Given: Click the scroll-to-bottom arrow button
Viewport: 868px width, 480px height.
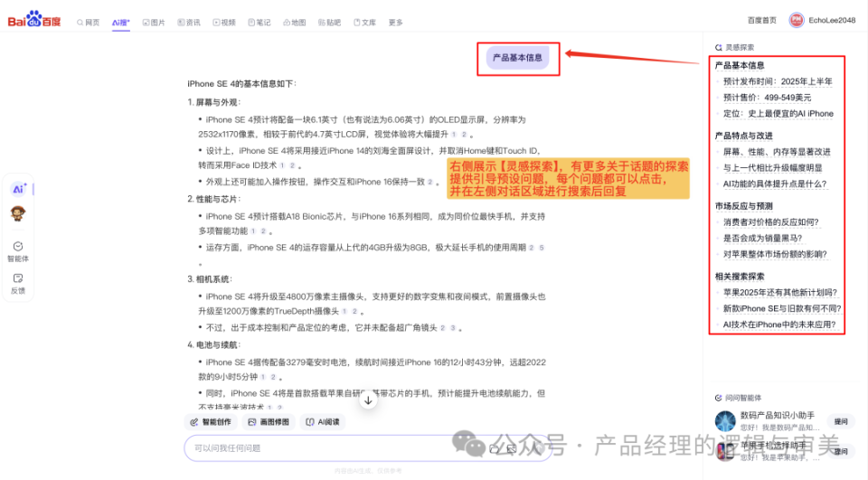Looking at the screenshot, I should click(368, 400).
